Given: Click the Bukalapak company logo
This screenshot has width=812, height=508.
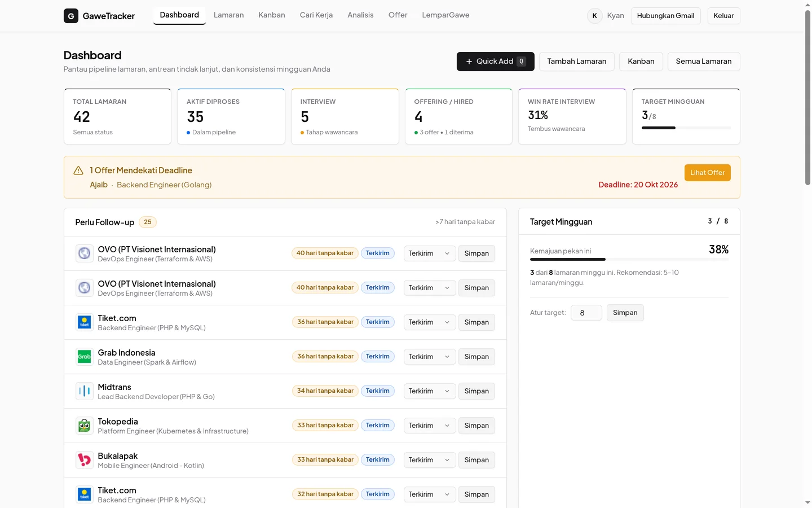Looking at the screenshot, I should (85, 460).
